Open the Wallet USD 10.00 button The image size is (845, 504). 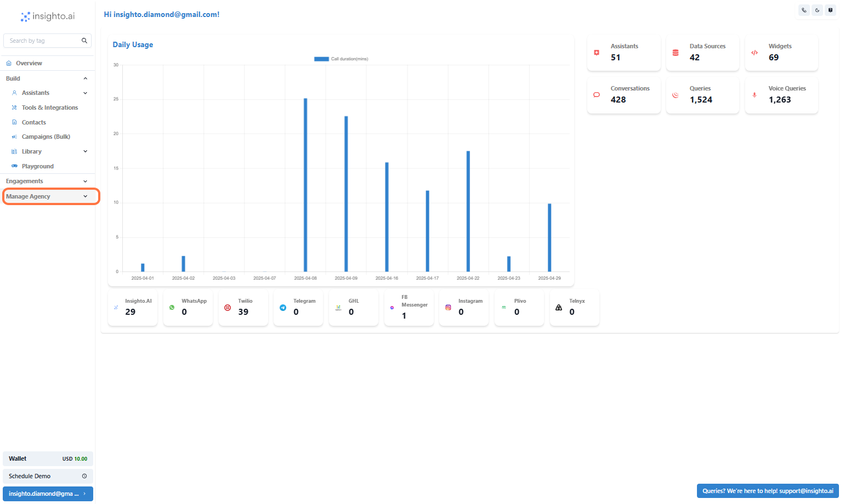[48, 459]
